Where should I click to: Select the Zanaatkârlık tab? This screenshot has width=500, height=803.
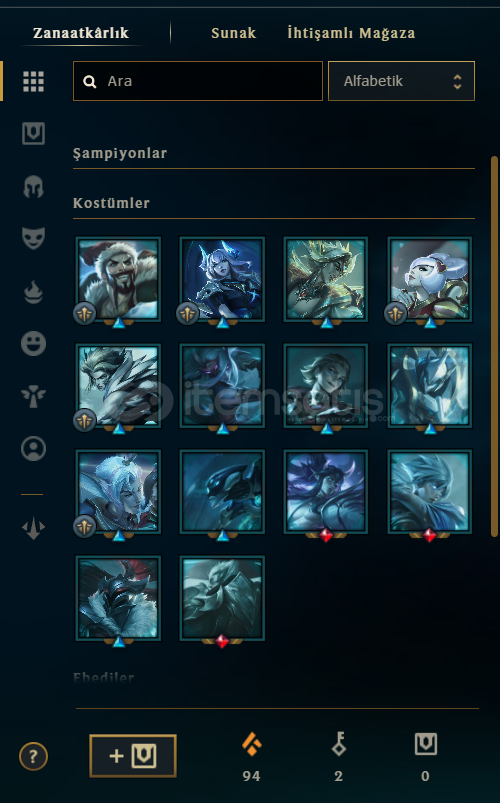point(81,33)
